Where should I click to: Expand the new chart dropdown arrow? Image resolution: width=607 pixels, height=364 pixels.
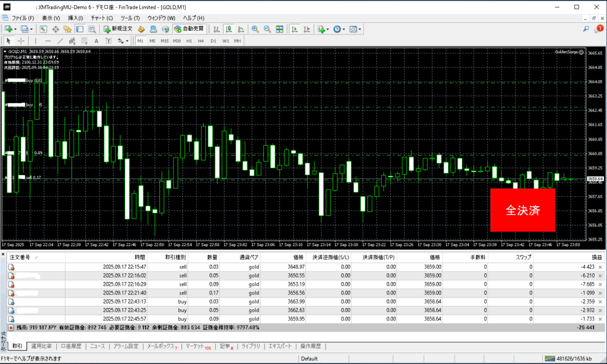click(x=15, y=28)
